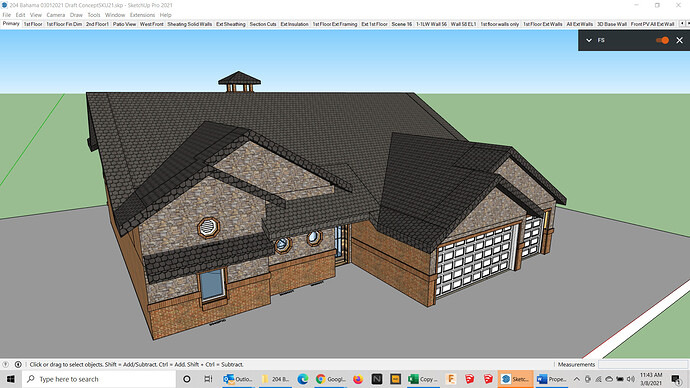Screen dimensions: 690x388
Task: Switch to the Excel Copy workbook
Action: tap(423, 379)
